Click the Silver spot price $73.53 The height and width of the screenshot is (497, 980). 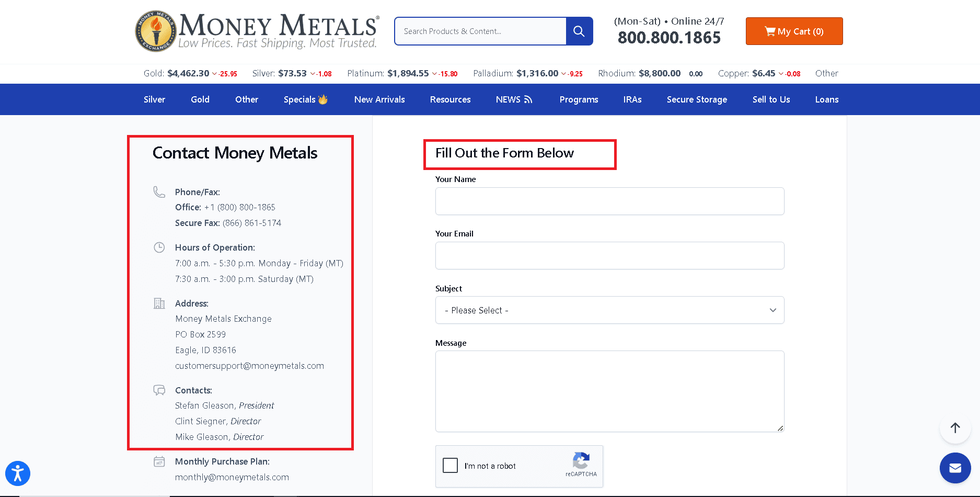pyautogui.click(x=292, y=73)
